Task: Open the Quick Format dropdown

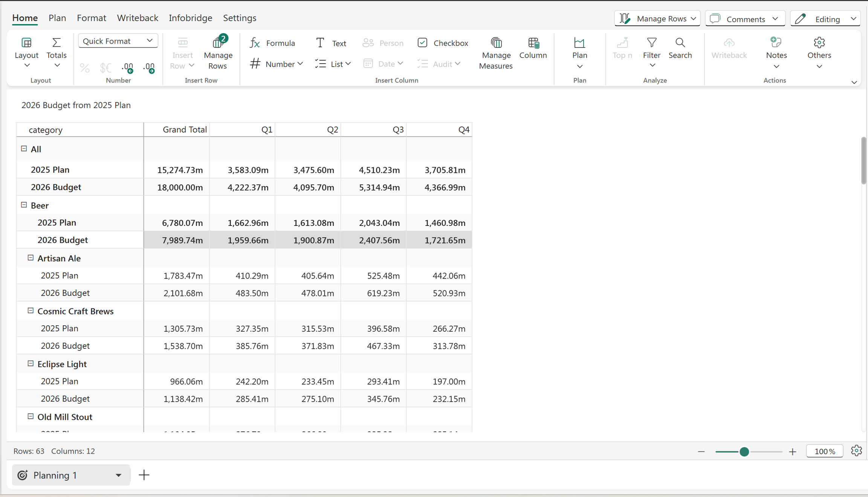Action: coord(118,41)
